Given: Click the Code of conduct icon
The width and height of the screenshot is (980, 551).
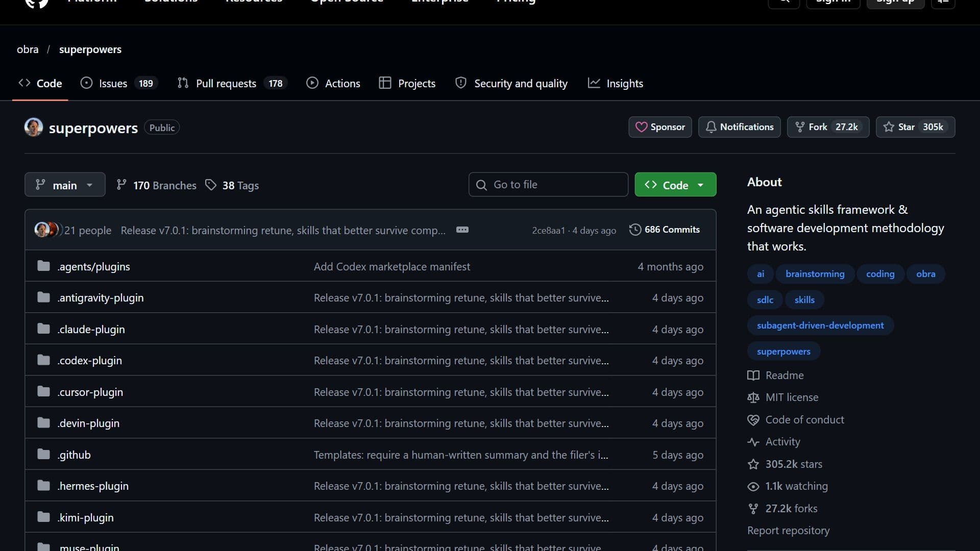Looking at the screenshot, I should (x=753, y=420).
